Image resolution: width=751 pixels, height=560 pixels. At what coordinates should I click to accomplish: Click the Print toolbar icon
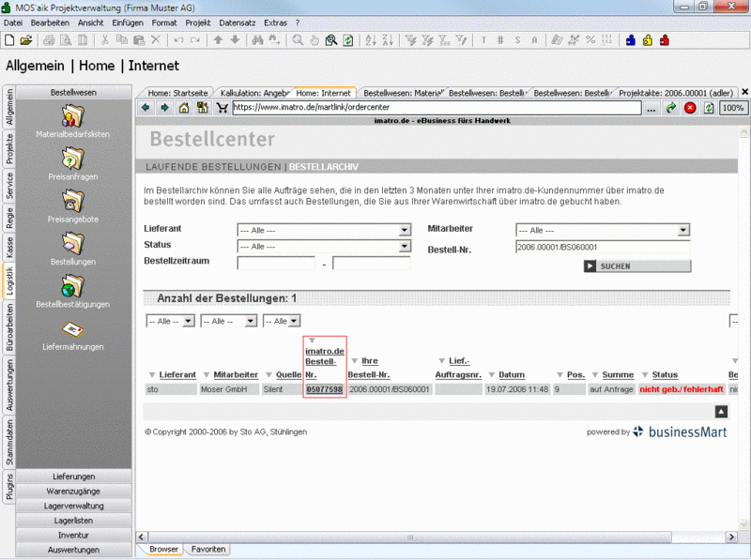pyautogui.click(x=49, y=40)
